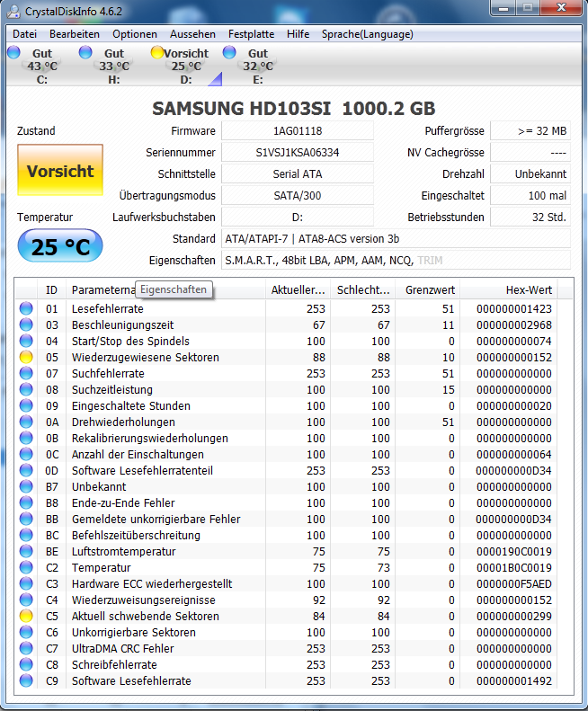The height and width of the screenshot is (711, 588).
Task: Select Gemeldete unkorrigierbare Fehler row text
Action: [x=156, y=519]
